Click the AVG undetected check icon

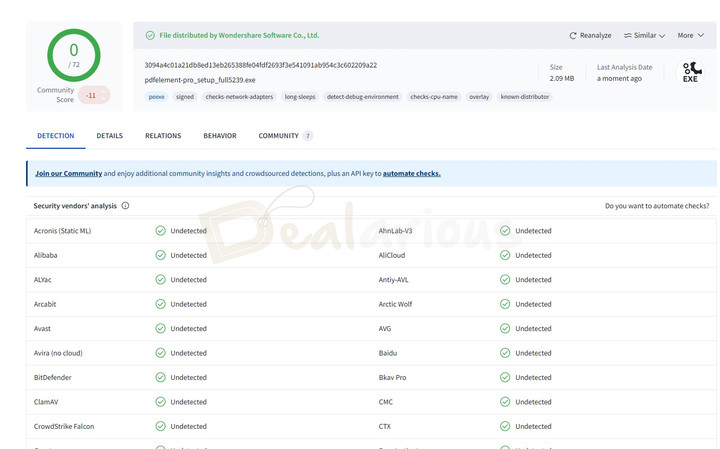505,328
